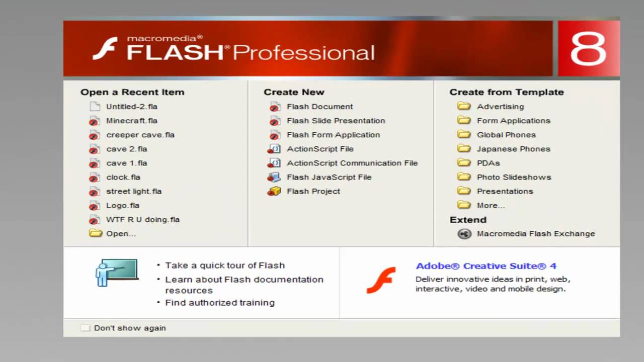Choose the Global Phones template category
The width and height of the screenshot is (644, 362).
506,135
